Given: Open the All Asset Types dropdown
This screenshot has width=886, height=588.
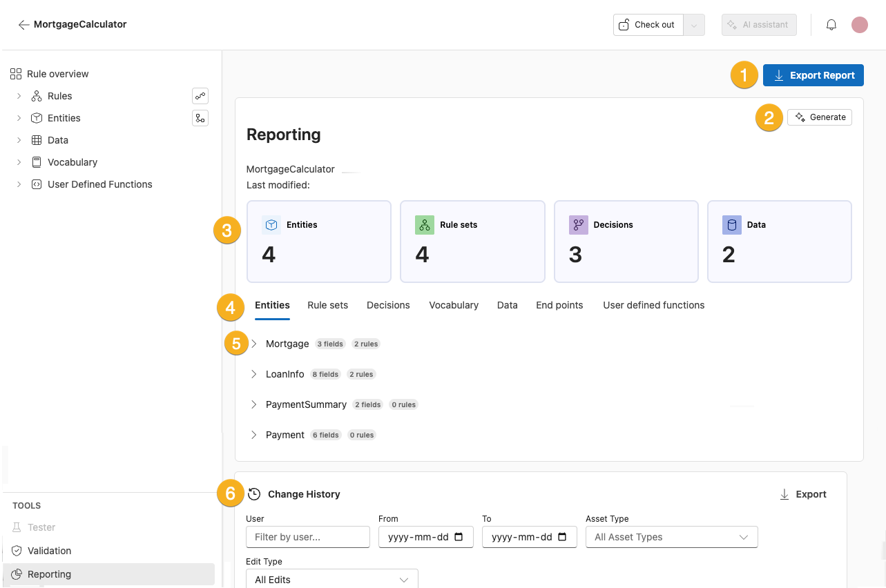Looking at the screenshot, I should click(671, 537).
